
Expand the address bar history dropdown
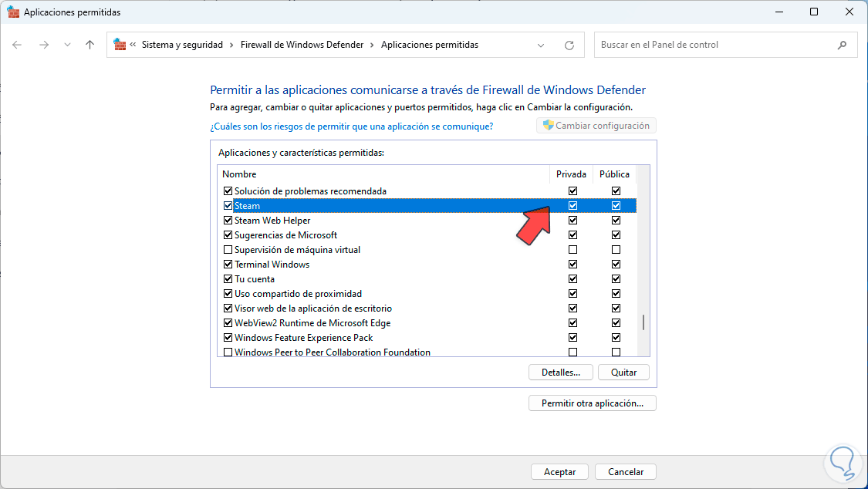pyautogui.click(x=541, y=46)
